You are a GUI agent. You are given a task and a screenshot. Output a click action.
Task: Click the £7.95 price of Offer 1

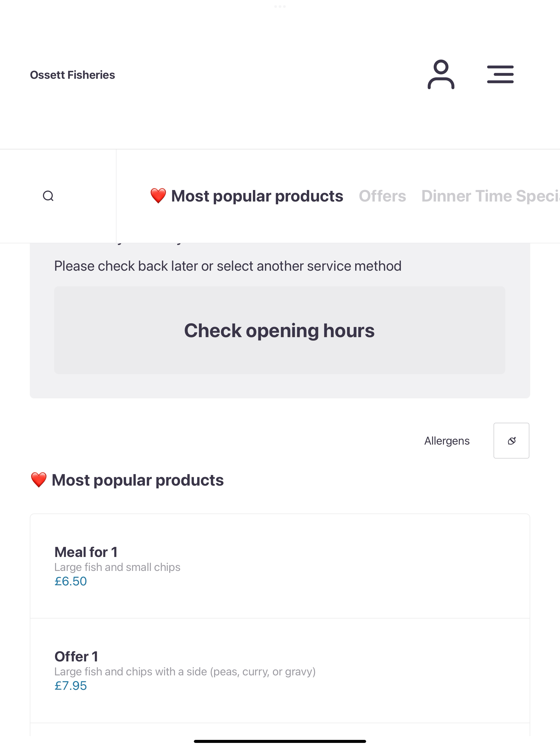[71, 685]
